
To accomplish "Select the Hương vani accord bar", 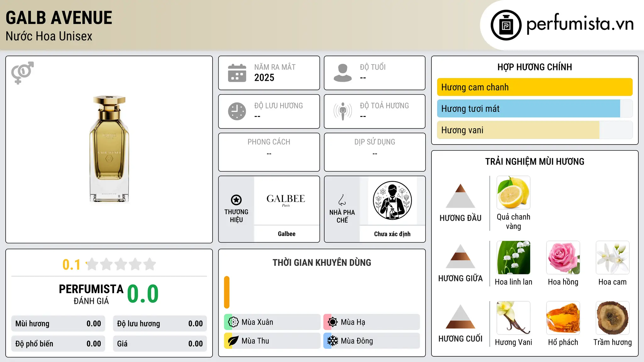I will 535,130.
